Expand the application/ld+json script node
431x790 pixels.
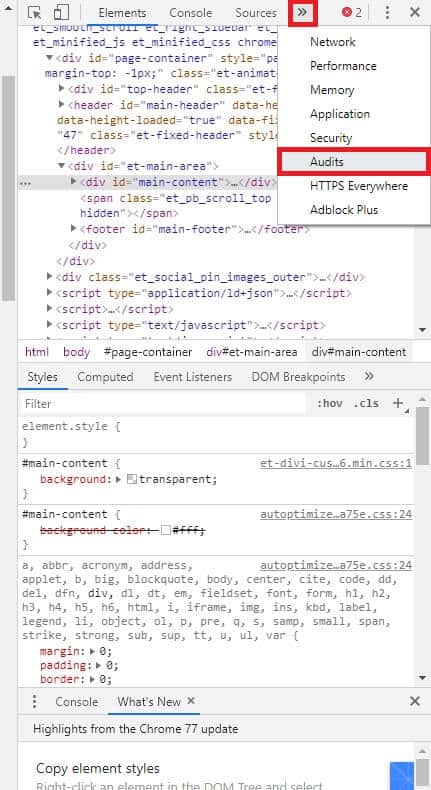tap(49, 293)
